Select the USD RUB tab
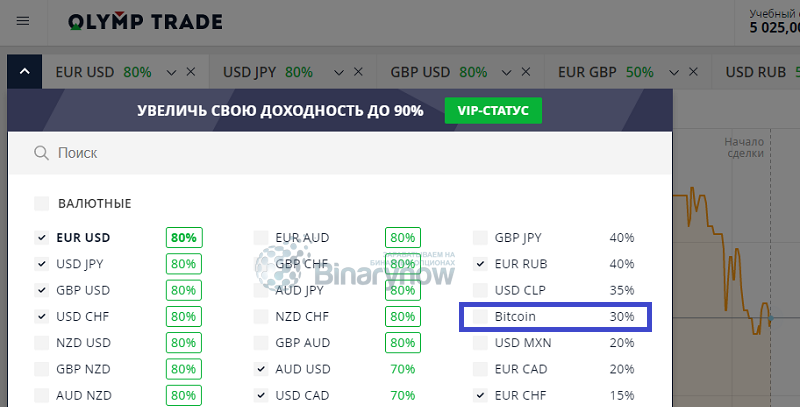Viewport: 800px width, 407px height. pyautogui.click(x=756, y=72)
